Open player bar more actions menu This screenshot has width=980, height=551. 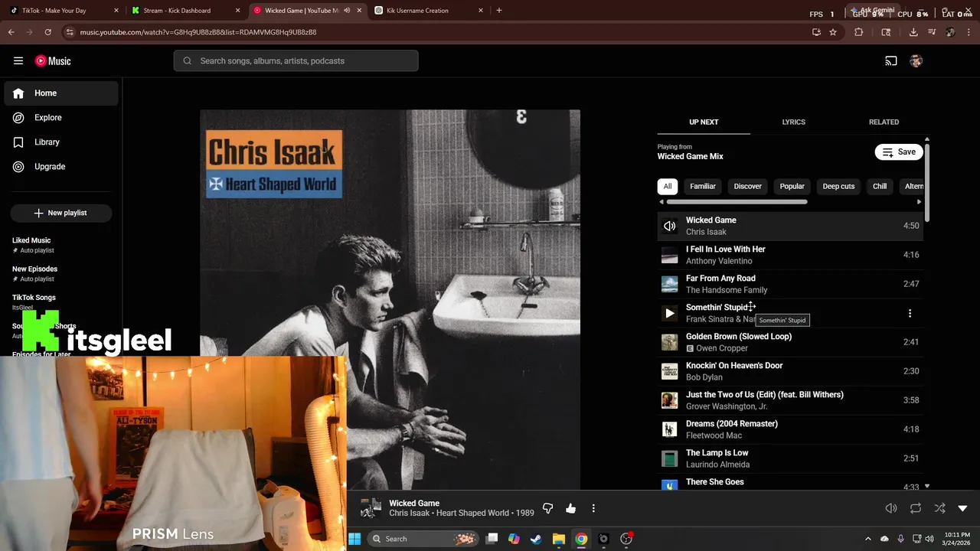[x=593, y=508]
